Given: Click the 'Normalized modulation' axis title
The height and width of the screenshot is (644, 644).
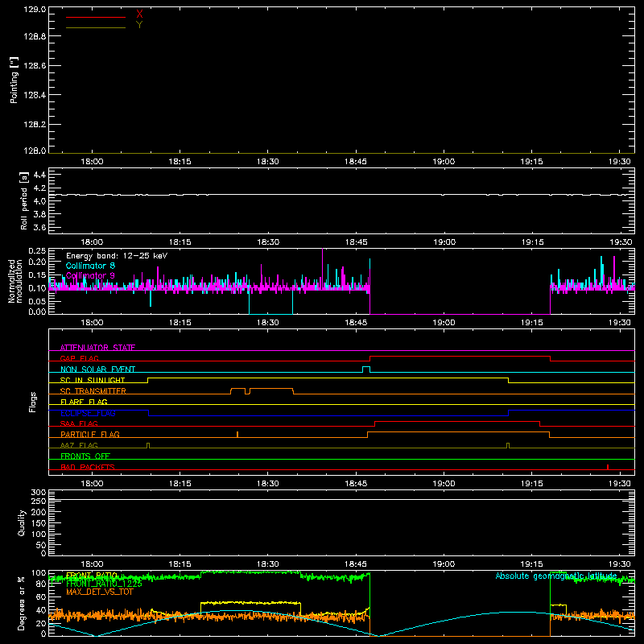Looking at the screenshot, I should (15, 281).
